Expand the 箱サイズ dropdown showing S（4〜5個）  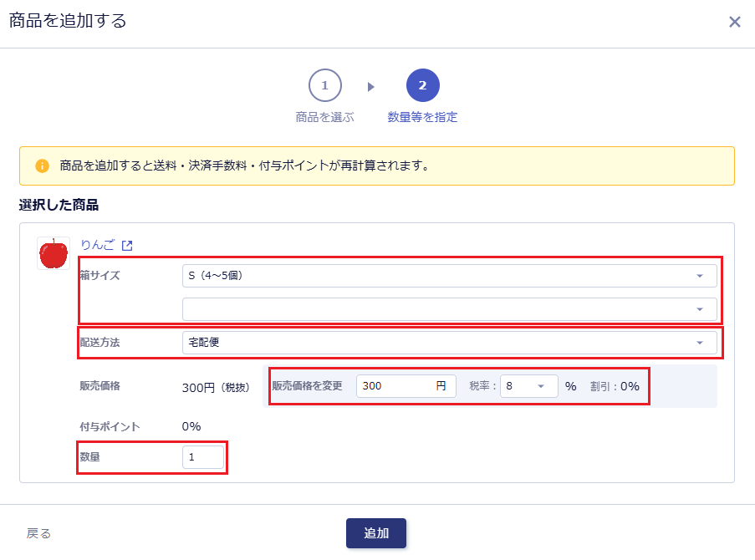(449, 276)
